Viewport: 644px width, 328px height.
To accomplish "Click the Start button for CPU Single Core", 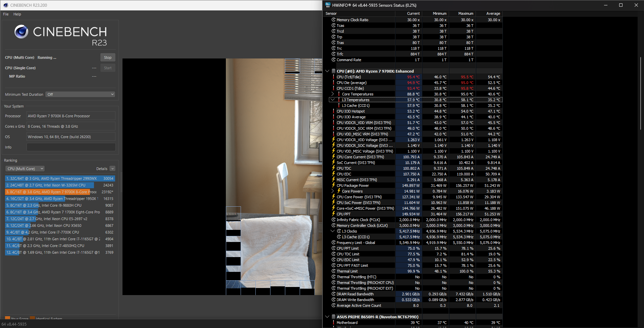I will click(x=108, y=68).
